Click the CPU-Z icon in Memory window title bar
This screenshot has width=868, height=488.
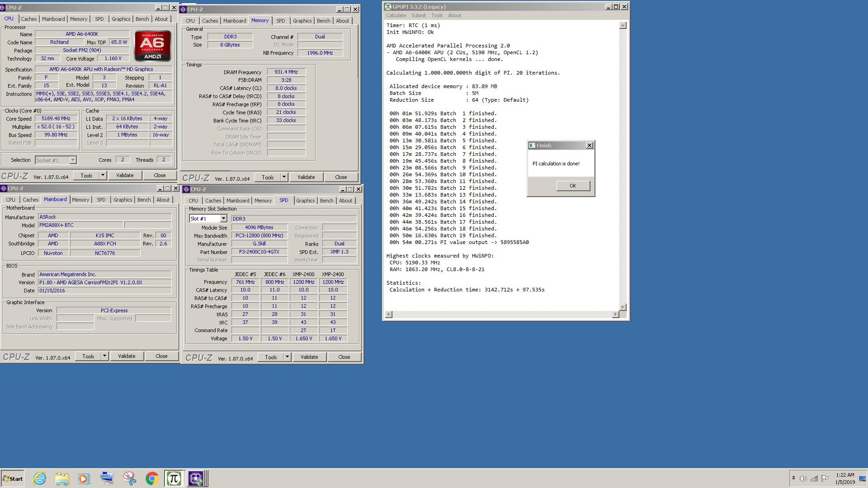coord(184,9)
